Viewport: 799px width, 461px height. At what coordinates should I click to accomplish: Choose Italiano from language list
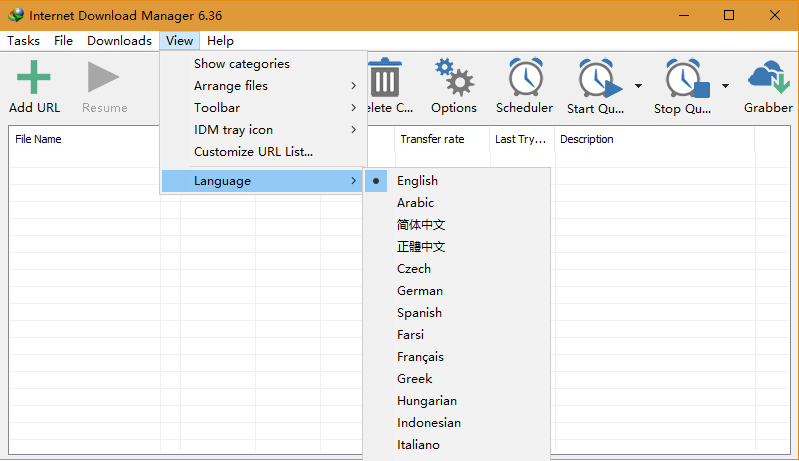pos(457,445)
